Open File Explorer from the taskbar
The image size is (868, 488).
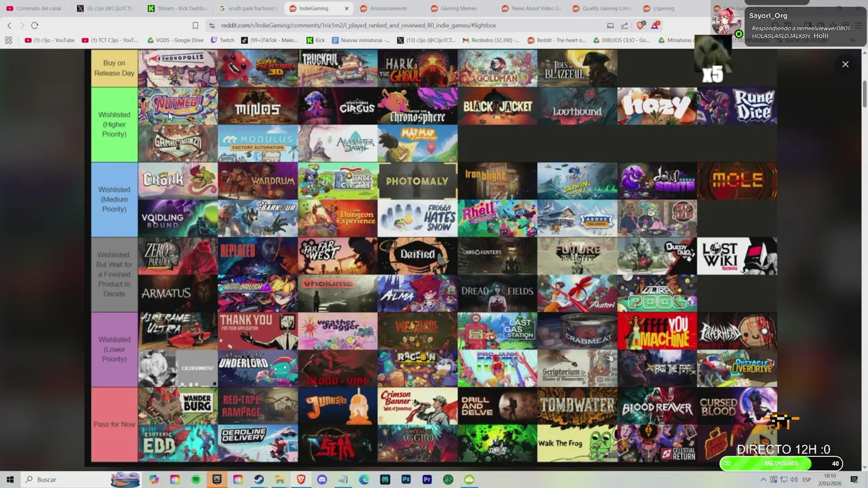point(279,479)
